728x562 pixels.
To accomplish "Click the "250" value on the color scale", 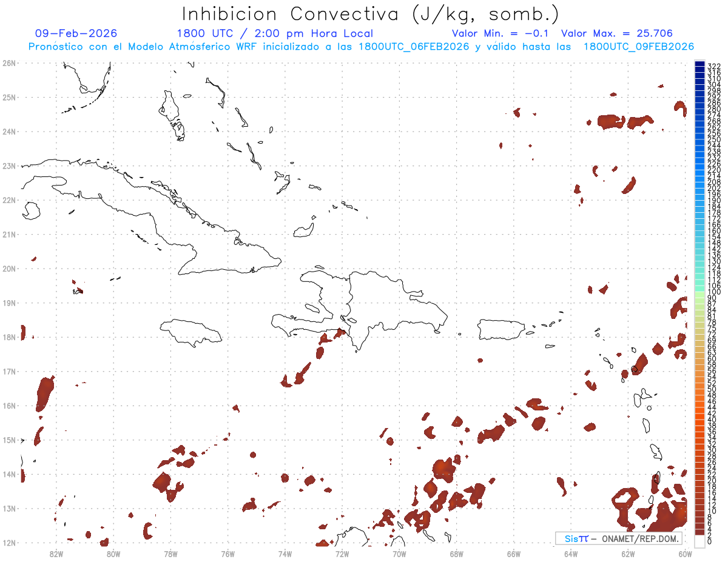I will click(714, 140).
